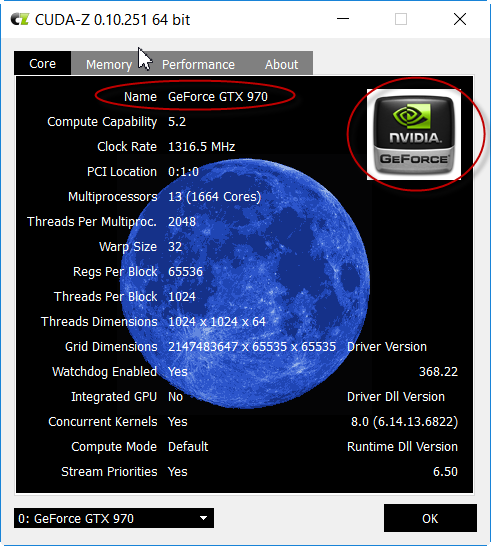This screenshot has width=491, height=546.
Task: Click the CUDA-Z 0.10.251 64 bit title text
Action: pos(112,20)
